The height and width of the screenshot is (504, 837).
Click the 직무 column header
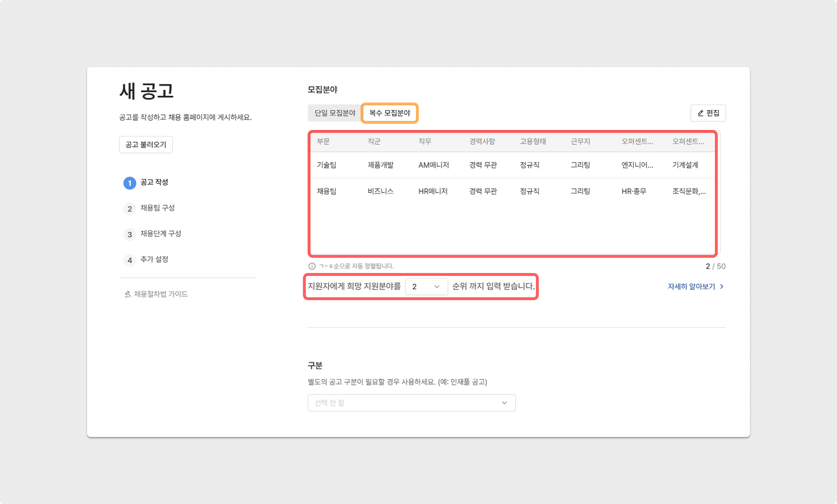(x=425, y=142)
